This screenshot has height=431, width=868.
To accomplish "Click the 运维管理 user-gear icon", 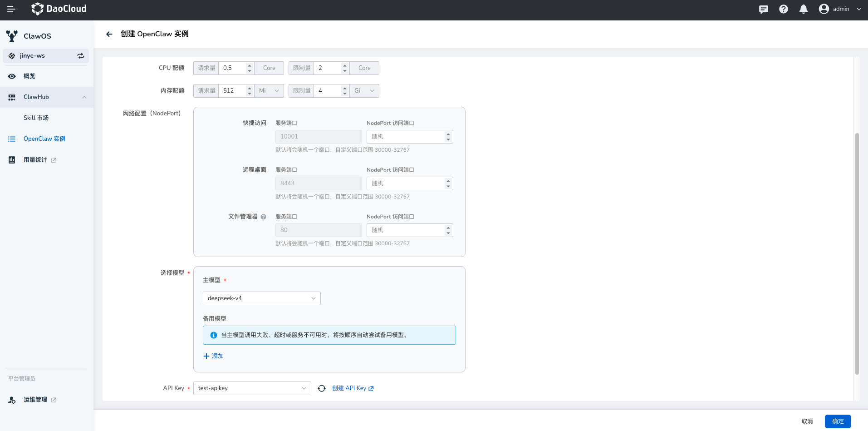I will click(12, 400).
